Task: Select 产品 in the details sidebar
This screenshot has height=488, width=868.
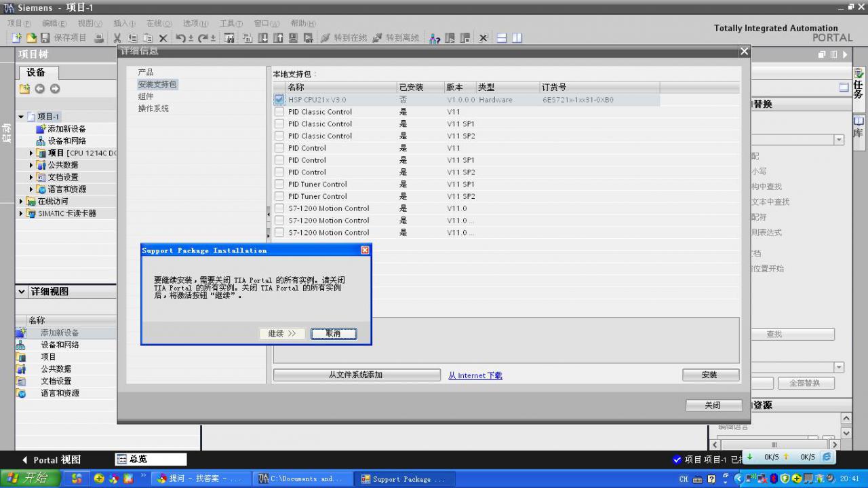Action: [145, 72]
